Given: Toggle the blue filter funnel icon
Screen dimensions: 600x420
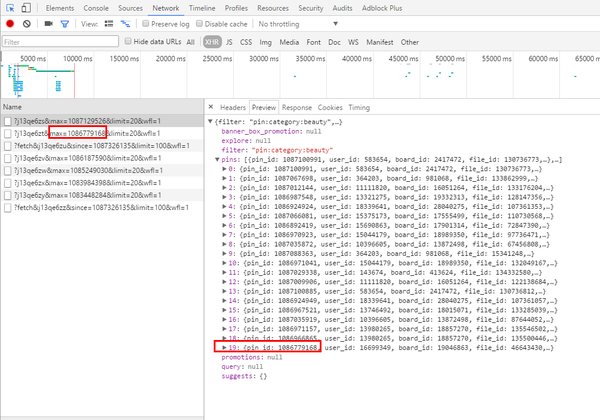Looking at the screenshot, I should tap(65, 24).
